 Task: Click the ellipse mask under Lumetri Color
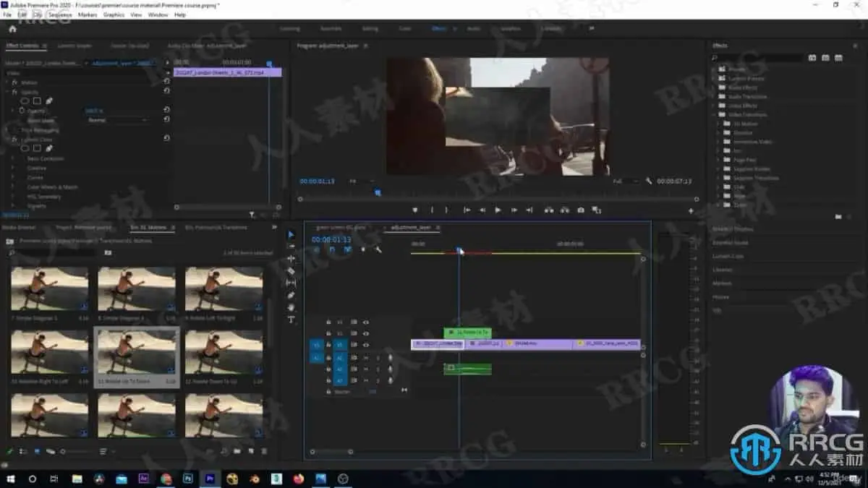pyautogui.click(x=25, y=148)
